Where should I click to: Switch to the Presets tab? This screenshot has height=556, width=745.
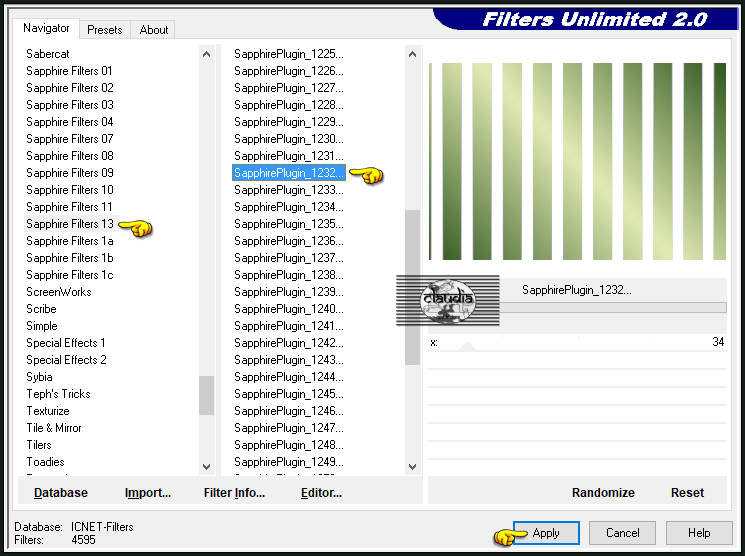(105, 29)
